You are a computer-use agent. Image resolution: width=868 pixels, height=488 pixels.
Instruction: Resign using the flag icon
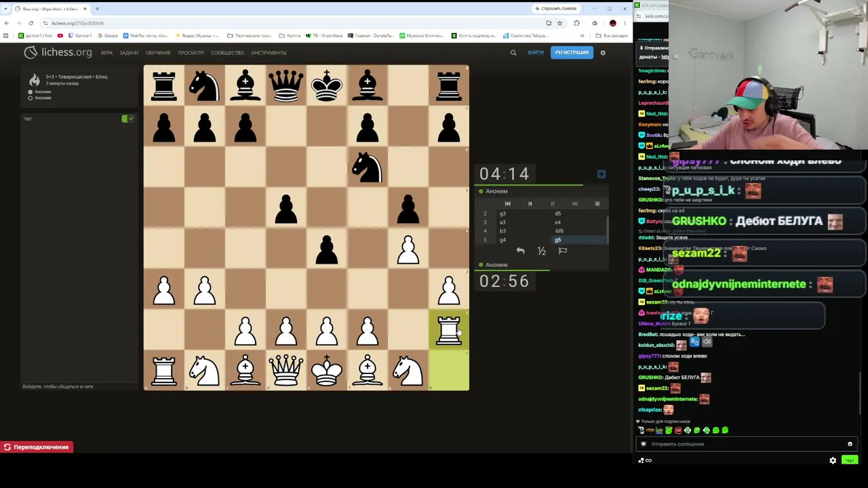coord(563,251)
